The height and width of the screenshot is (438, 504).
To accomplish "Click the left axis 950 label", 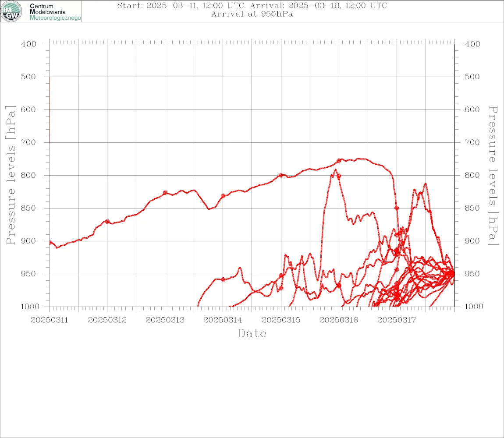I will tap(28, 274).
